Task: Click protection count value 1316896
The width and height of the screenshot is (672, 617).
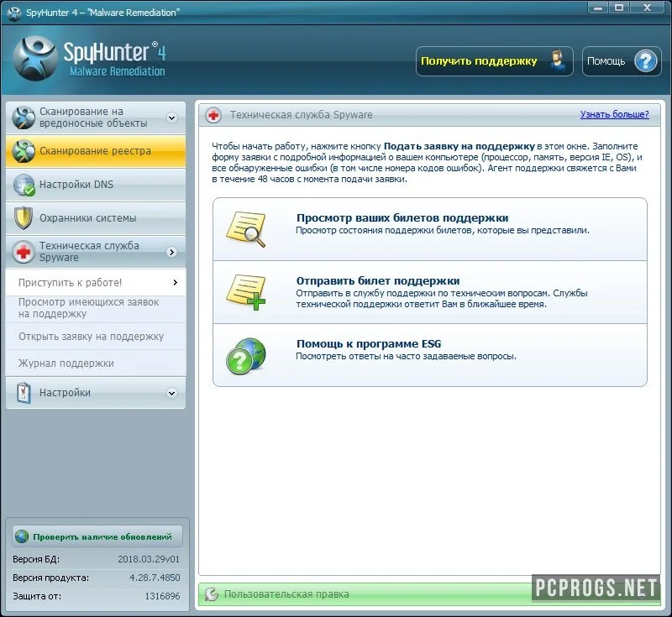Action: coord(162,596)
